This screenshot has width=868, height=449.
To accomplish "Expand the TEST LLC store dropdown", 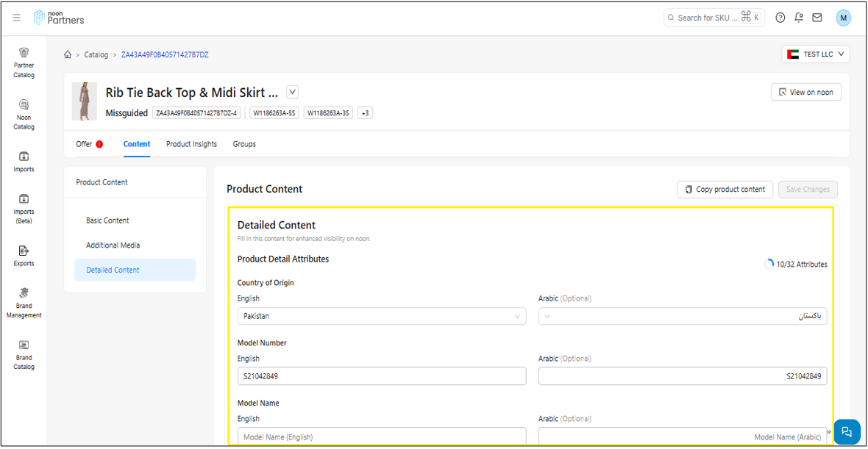I will point(816,54).
